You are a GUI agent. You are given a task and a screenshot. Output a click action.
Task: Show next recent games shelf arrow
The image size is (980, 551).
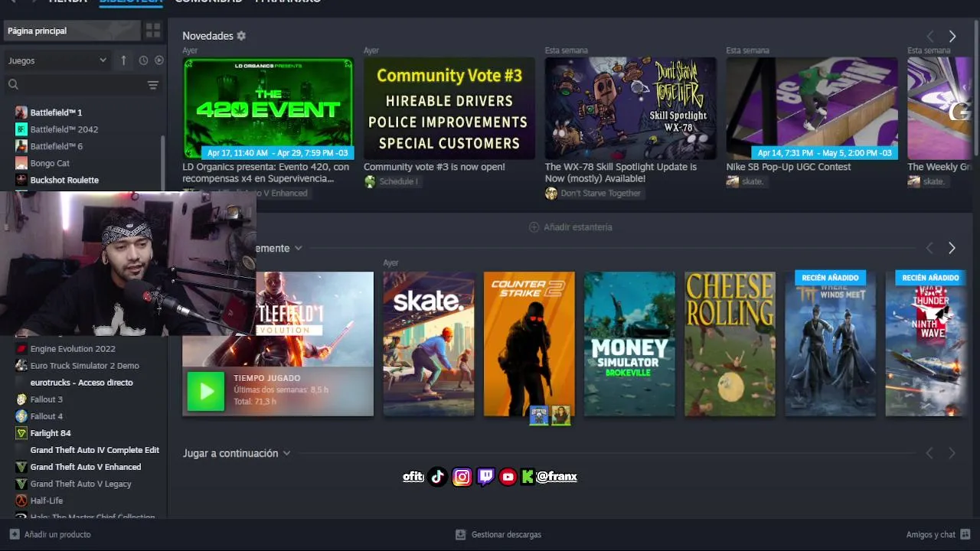[952, 248]
